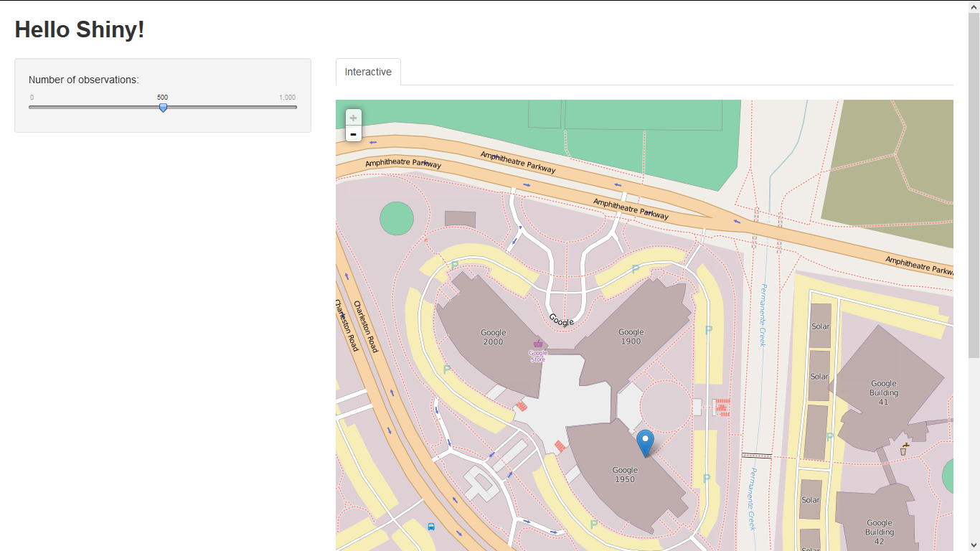
Task: Zoom in on the map
Action: tap(353, 118)
